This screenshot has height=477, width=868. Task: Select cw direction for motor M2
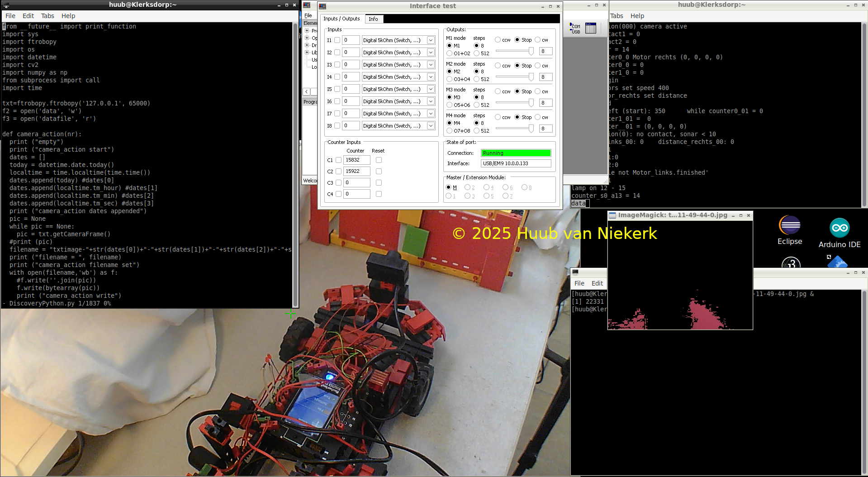[537, 66]
